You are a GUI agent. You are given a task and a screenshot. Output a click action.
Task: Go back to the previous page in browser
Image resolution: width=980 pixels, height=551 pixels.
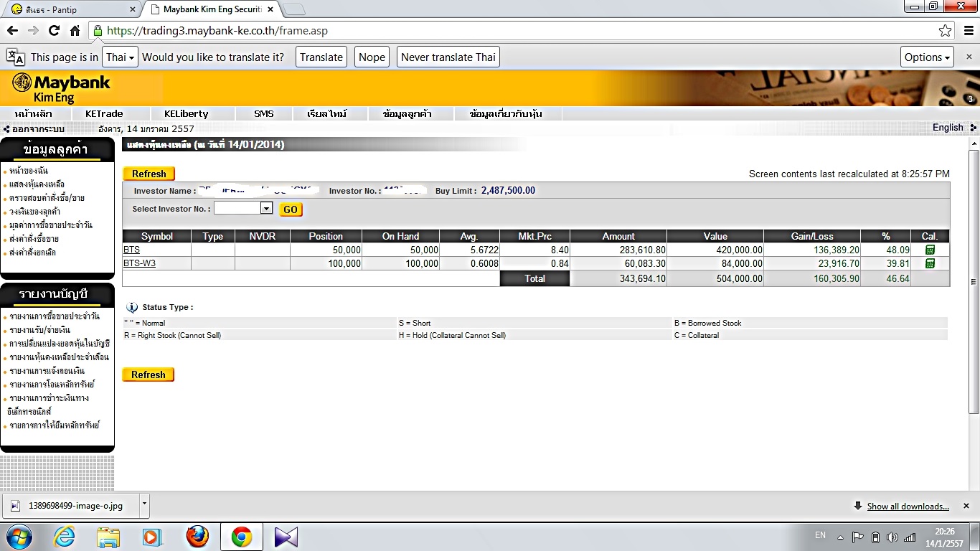pyautogui.click(x=12, y=31)
